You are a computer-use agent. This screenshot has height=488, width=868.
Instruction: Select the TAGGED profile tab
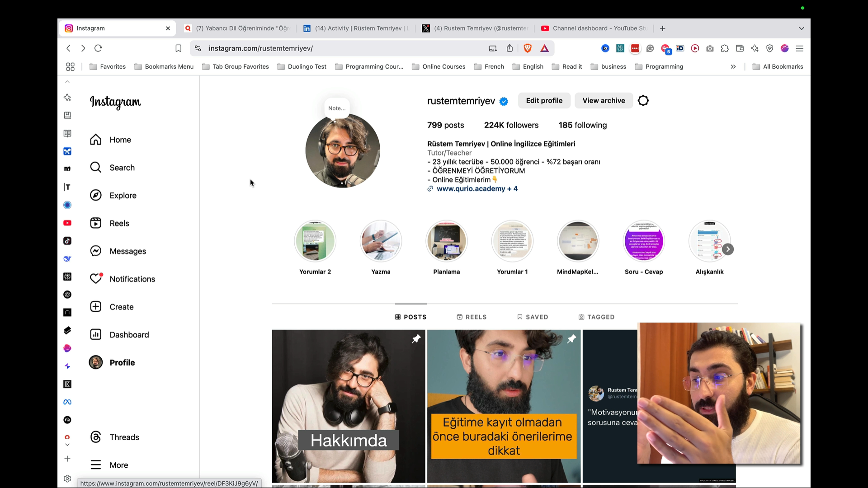pos(596,317)
